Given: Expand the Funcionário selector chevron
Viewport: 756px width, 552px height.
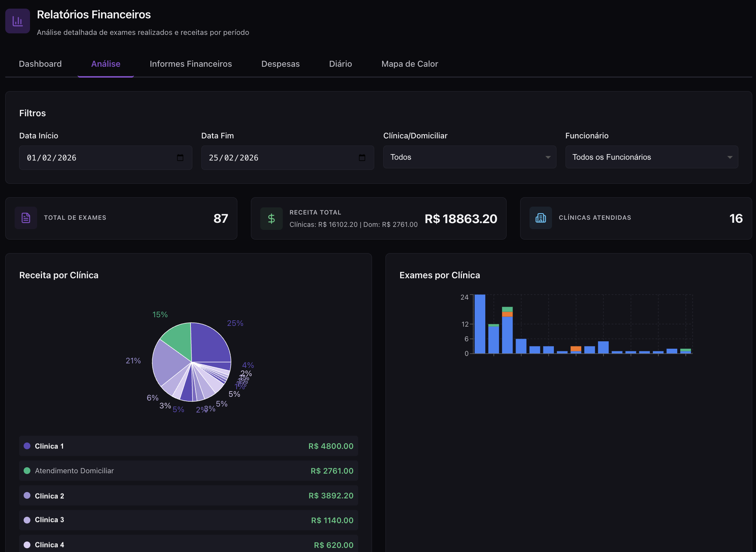Looking at the screenshot, I should pos(729,157).
